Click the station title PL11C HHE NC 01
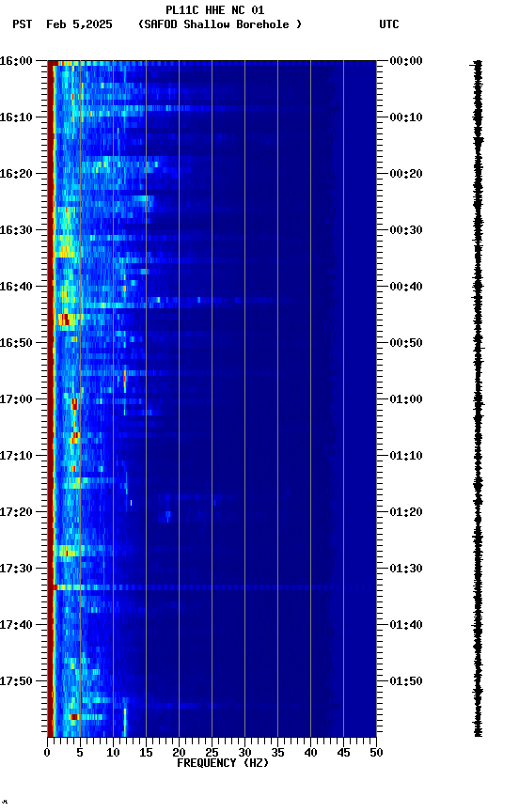 [x=215, y=10]
